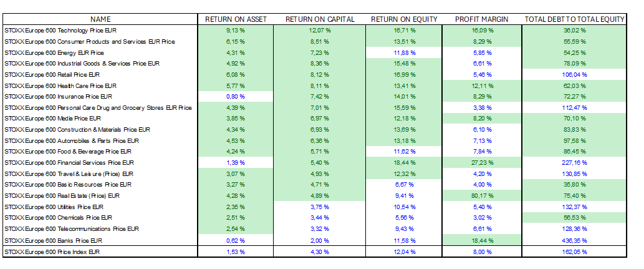Click the STOXX Europe 600 Technology row name

67,30
